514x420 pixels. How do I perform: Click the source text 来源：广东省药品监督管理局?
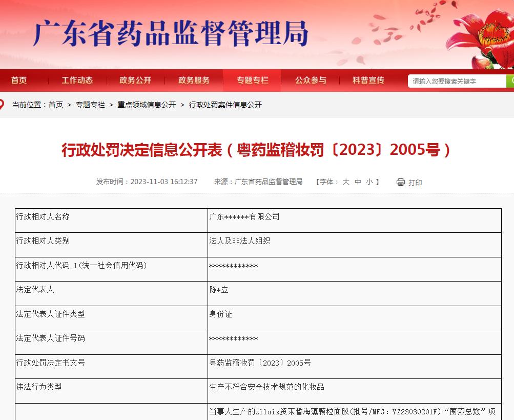pos(258,182)
